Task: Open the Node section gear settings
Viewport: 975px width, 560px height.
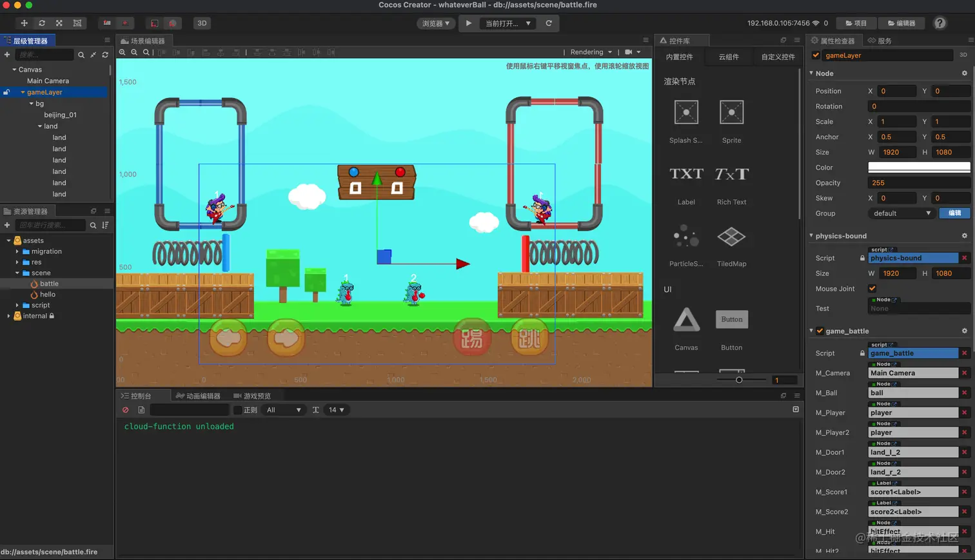Action: tap(964, 73)
